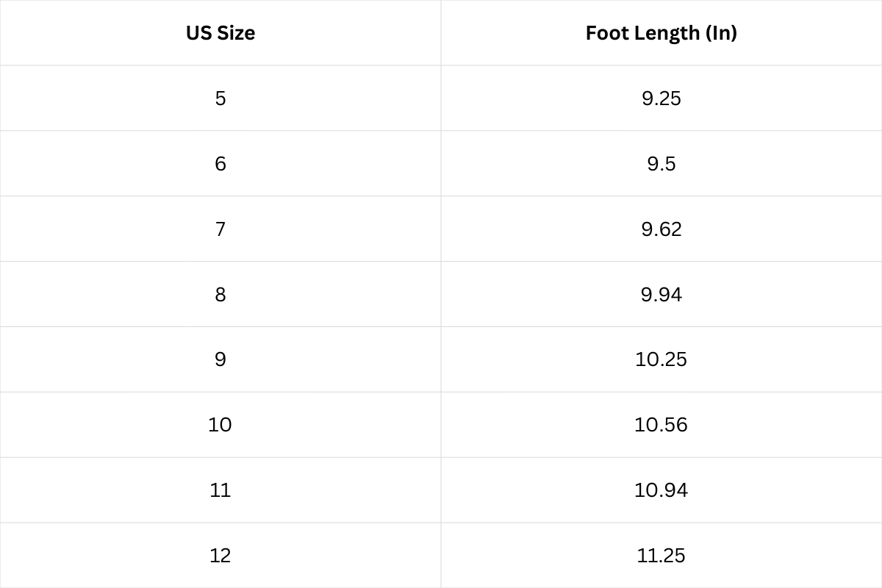
Task: Select the US size 8 cell
Action: (x=220, y=295)
